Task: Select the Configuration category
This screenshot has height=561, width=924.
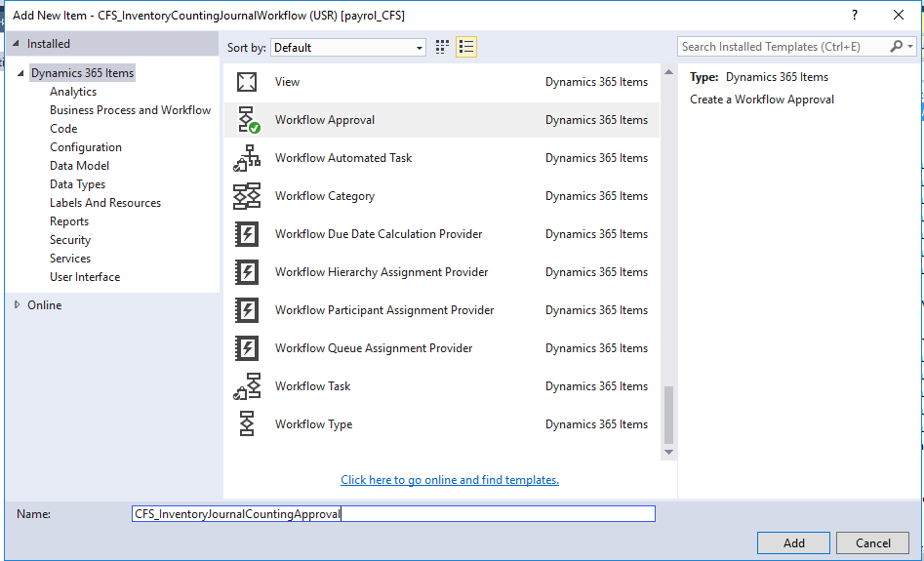Action: [x=86, y=147]
